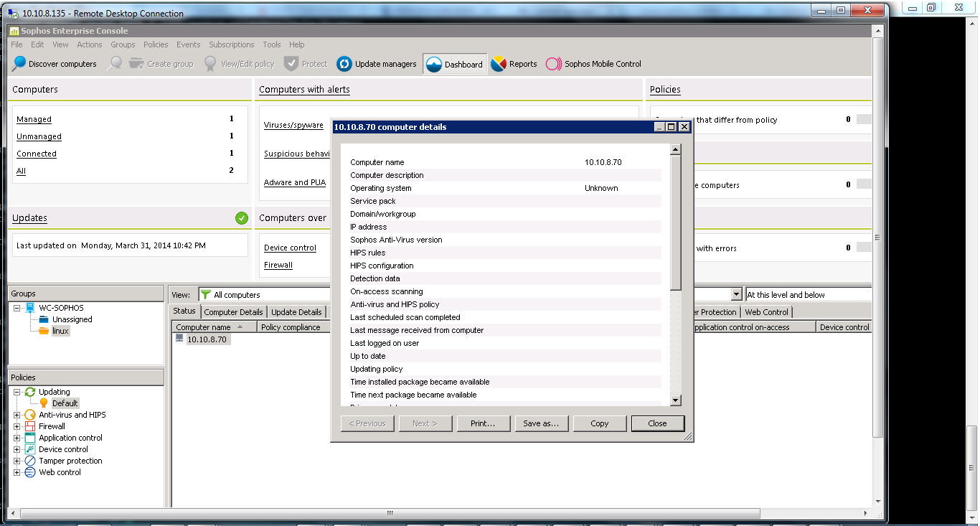Expand the Firewall policy node
Viewport: 980px width, 526px height.
[x=17, y=426]
